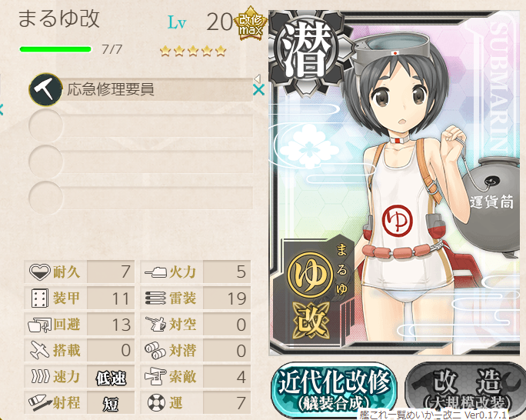Screen dimensions: 526x420
Task: Click the anti-air gun icon beside 対空
Action: [155, 324]
